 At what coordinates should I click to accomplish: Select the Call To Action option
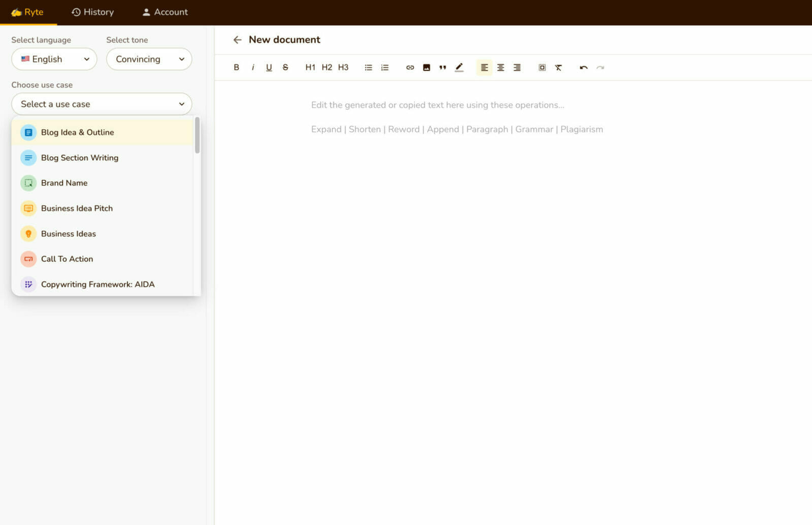click(103, 259)
